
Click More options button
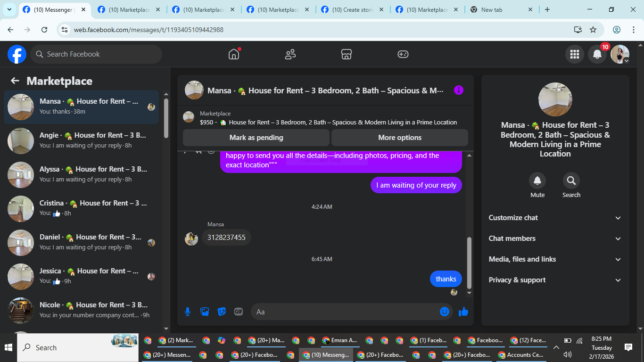coord(400,138)
